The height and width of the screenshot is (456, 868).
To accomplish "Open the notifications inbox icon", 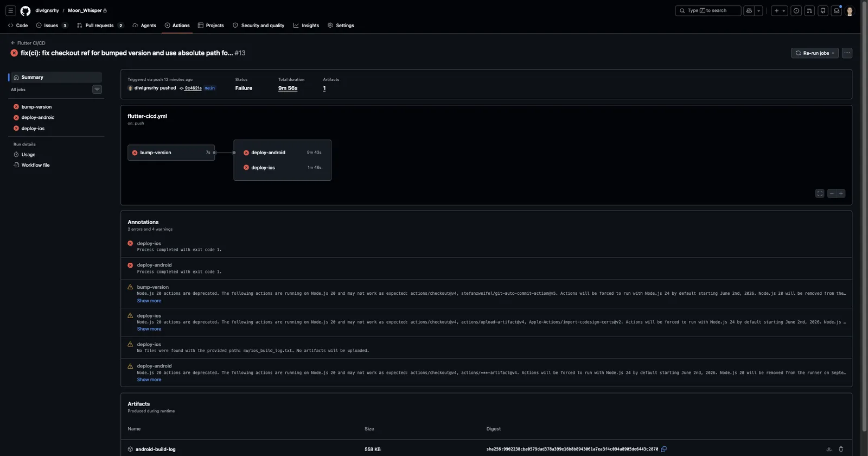I will point(837,10).
